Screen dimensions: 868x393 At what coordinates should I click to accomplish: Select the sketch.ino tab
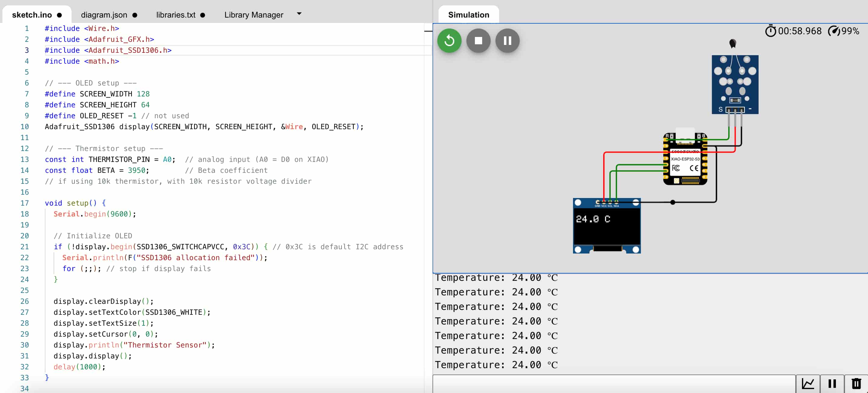click(32, 15)
